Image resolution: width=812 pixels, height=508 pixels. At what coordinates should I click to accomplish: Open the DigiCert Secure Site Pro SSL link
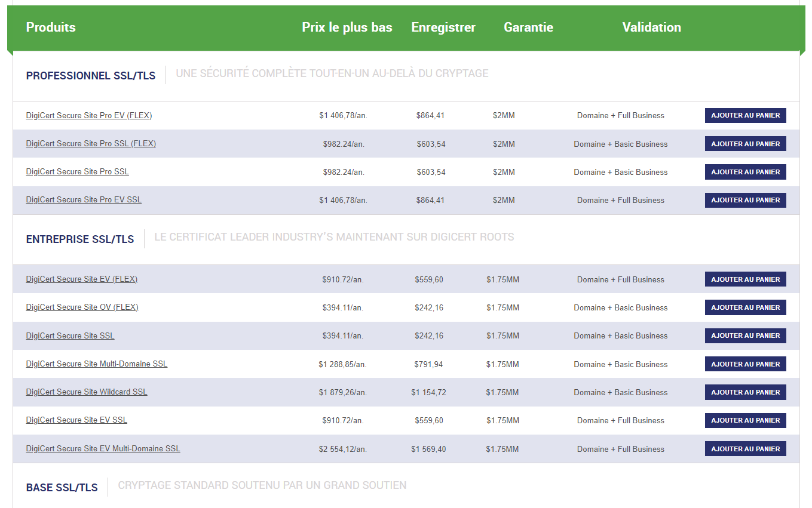pos(78,171)
